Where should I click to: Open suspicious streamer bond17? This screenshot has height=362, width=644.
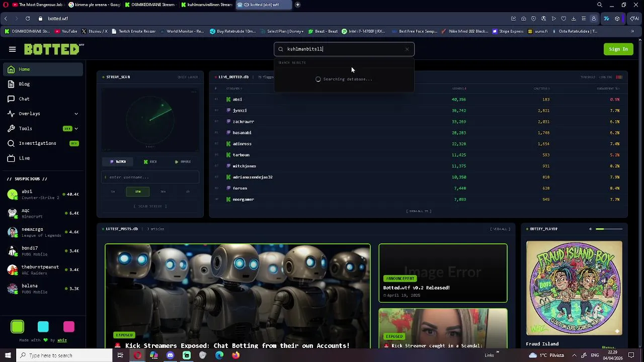pyautogui.click(x=43, y=251)
